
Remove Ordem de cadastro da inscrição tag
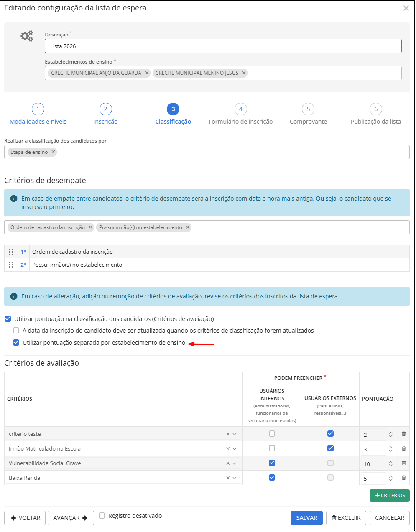pyautogui.click(x=90, y=227)
